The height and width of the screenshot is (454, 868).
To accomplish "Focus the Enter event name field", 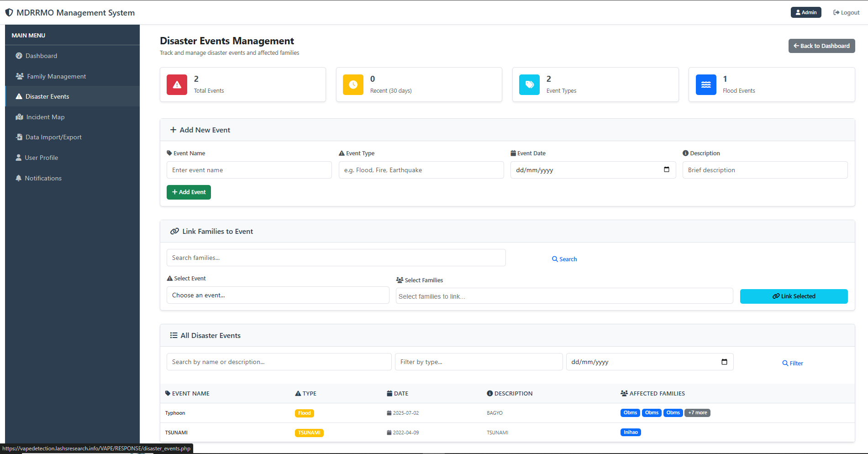I will pyautogui.click(x=249, y=170).
